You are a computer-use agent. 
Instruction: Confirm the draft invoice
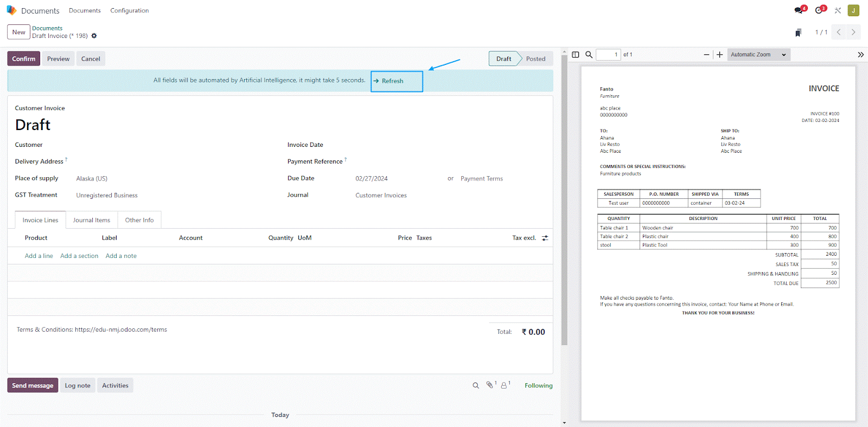tap(24, 59)
